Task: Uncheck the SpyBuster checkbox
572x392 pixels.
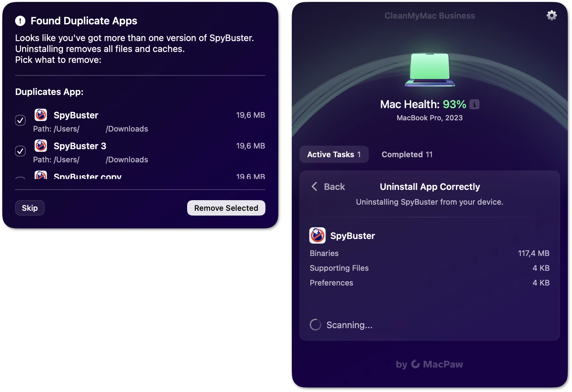Action: tap(20, 120)
